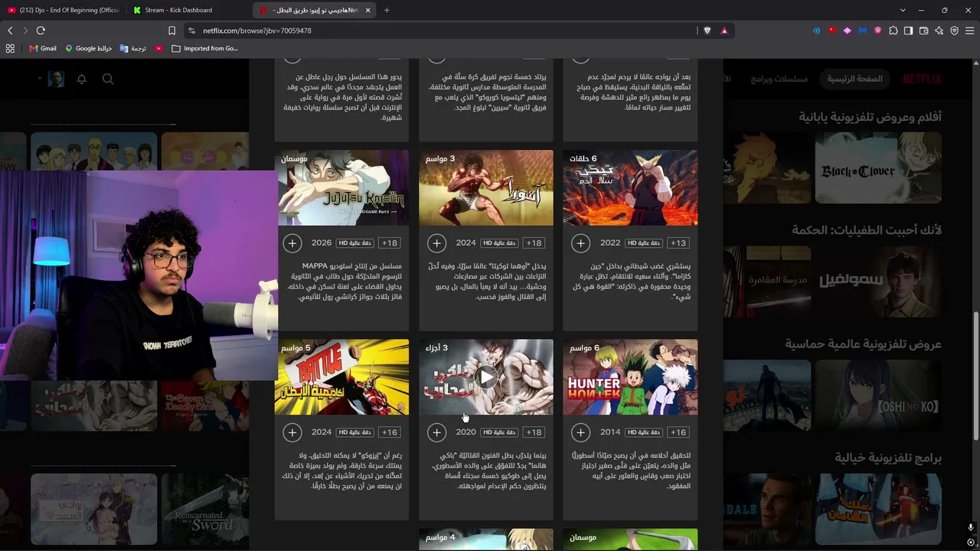980x551 pixels.
Task: Open the Hunter x Hunter thumbnail
Action: click(x=630, y=377)
